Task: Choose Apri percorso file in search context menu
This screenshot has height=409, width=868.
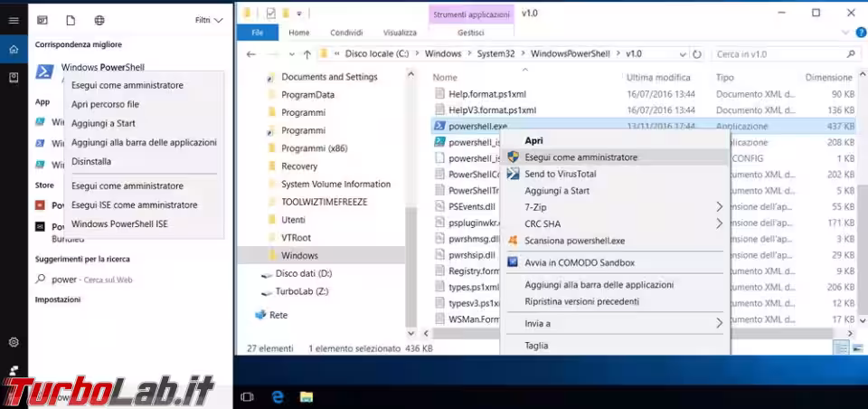Action: [105, 104]
